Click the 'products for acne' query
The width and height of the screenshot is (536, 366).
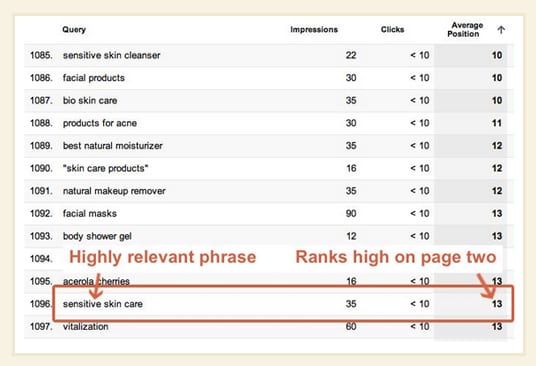(100, 123)
